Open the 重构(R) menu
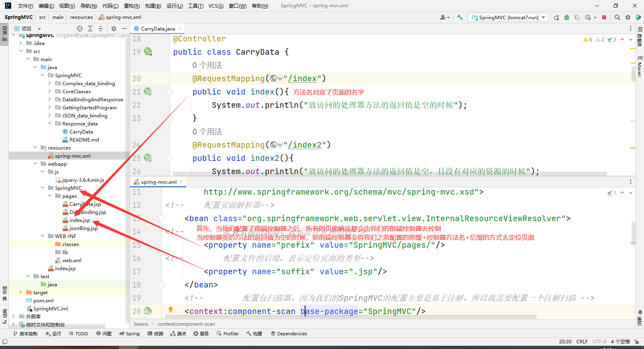Image resolution: width=644 pixels, height=349 pixels. (x=132, y=6)
